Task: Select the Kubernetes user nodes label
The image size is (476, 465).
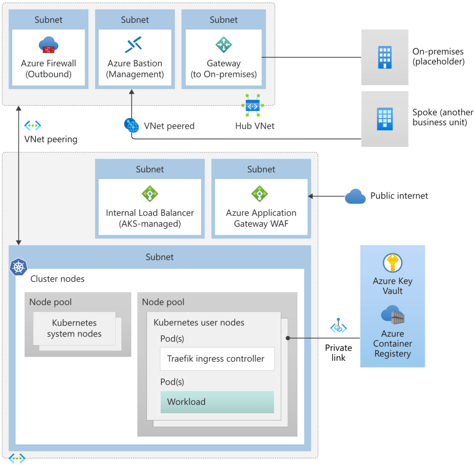Action: 198,323
